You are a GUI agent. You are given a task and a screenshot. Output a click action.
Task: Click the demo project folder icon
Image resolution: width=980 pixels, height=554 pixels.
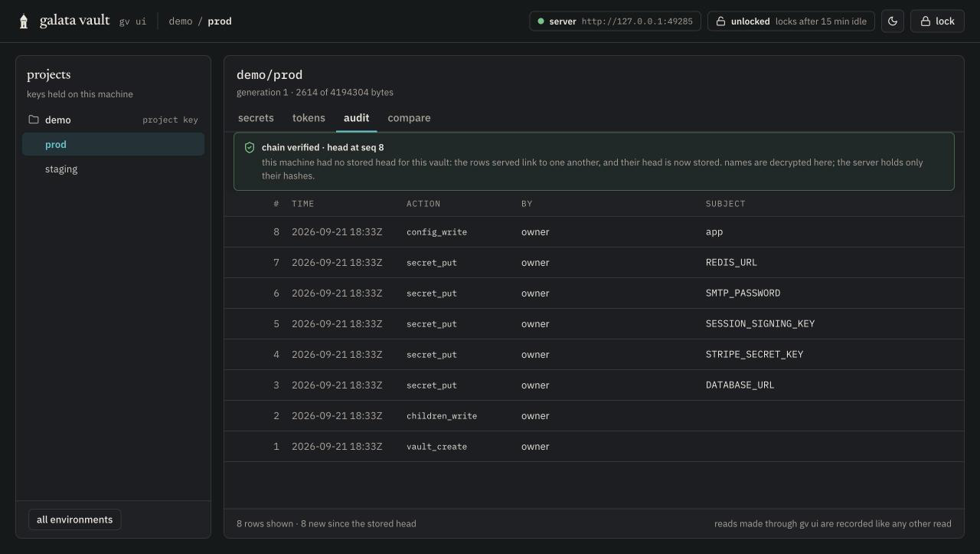tap(34, 120)
